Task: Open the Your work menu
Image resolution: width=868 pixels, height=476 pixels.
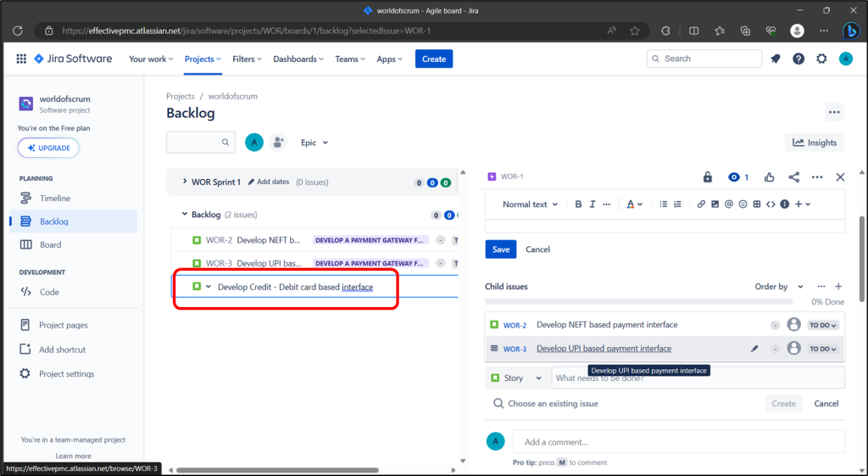Action: click(151, 59)
